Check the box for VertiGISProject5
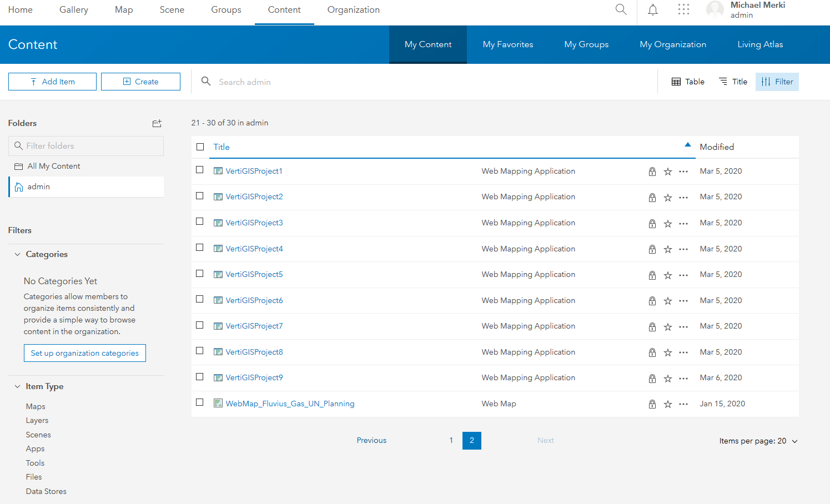Viewport: 830px width, 504px height. pyautogui.click(x=200, y=274)
